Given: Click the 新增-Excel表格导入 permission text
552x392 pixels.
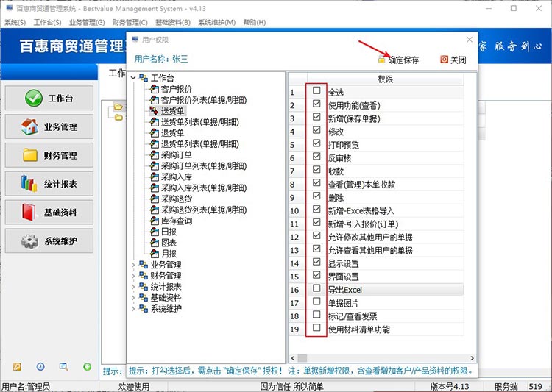Looking at the screenshot, I should pos(361,211).
